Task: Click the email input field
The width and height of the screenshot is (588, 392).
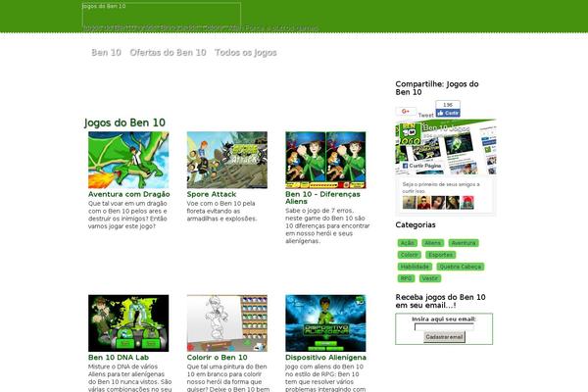Action: (444, 327)
